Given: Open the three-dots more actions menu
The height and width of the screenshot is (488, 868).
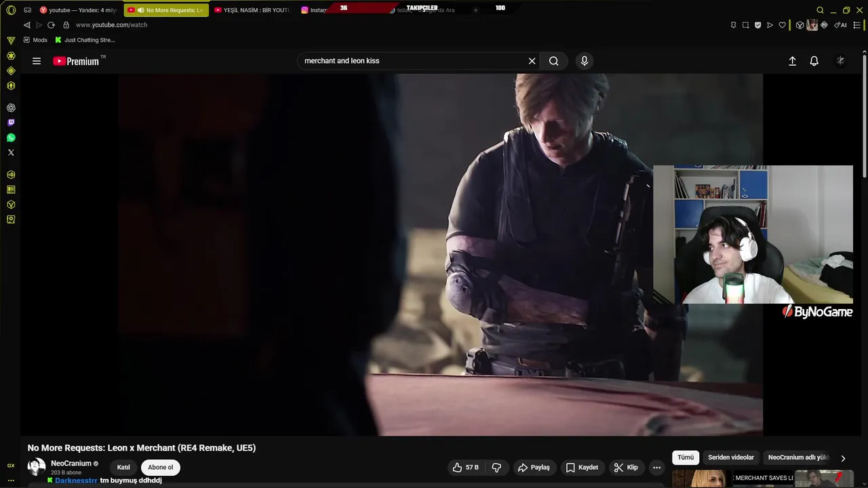Looking at the screenshot, I should tap(656, 467).
